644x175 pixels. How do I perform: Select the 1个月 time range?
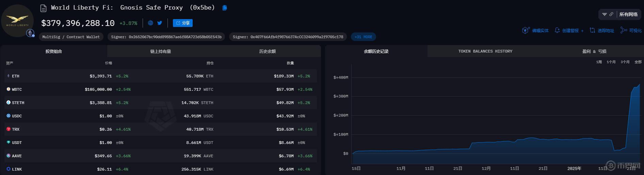611,62
